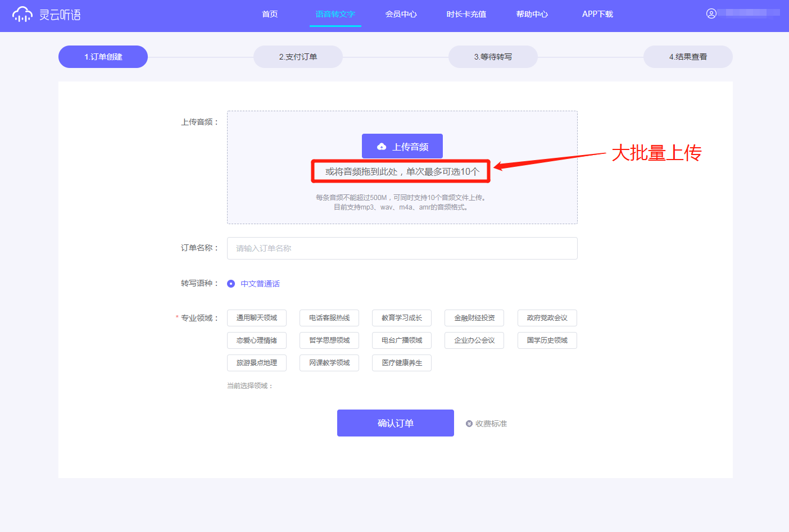Choose the 电话客服热线 domain option
Screen dimensions: 789x532
(x=329, y=318)
